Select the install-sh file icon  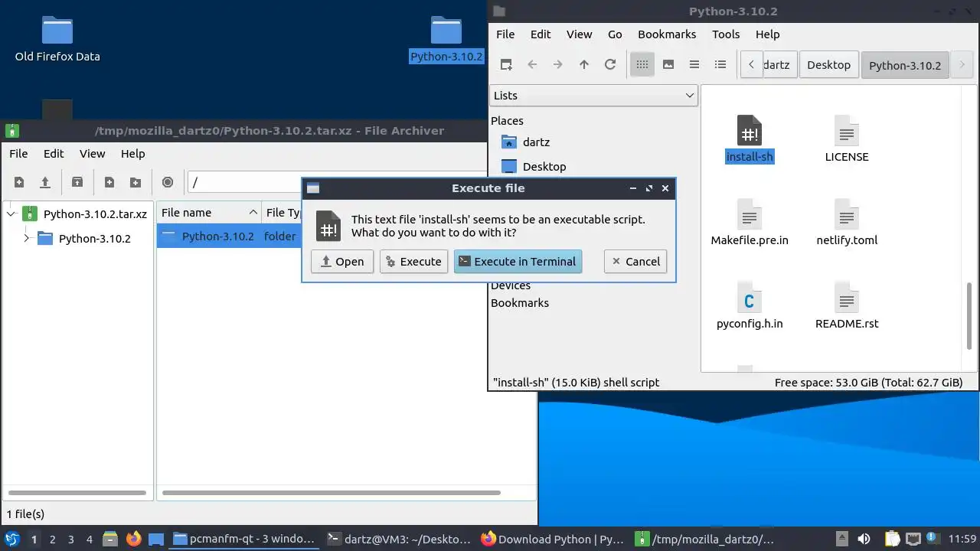[750, 131]
